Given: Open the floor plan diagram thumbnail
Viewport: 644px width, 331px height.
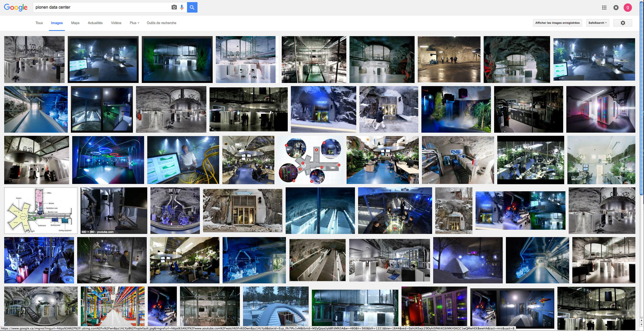Looking at the screenshot, I should (x=41, y=210).
